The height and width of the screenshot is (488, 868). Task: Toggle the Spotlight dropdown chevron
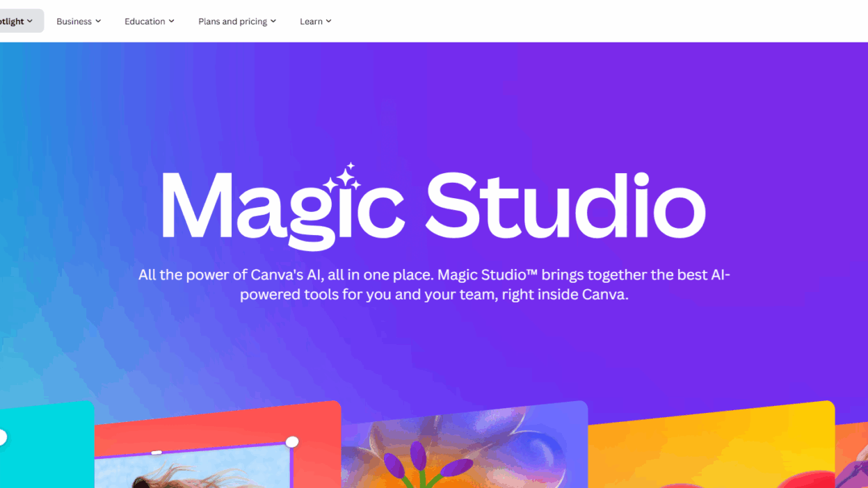pyautogui.click(x=30, y=21)
